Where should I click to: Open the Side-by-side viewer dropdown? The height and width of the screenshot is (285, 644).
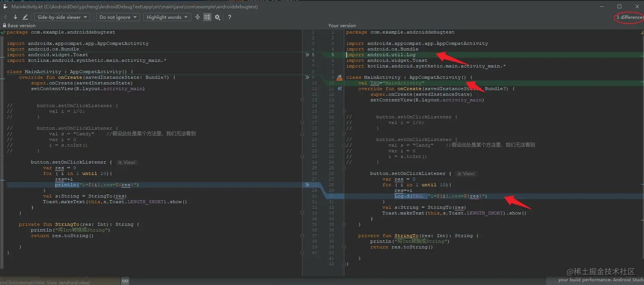click(62, 17)
